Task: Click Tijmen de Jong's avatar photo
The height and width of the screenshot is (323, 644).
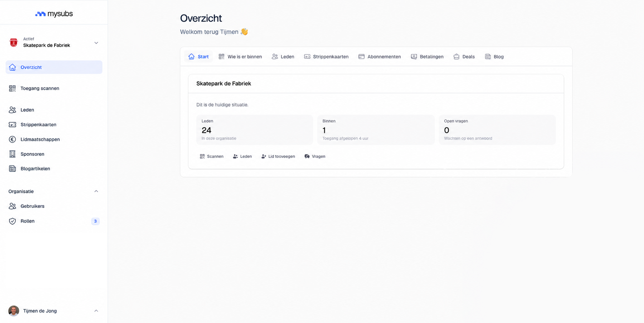Action: click(x=14, y=311)
